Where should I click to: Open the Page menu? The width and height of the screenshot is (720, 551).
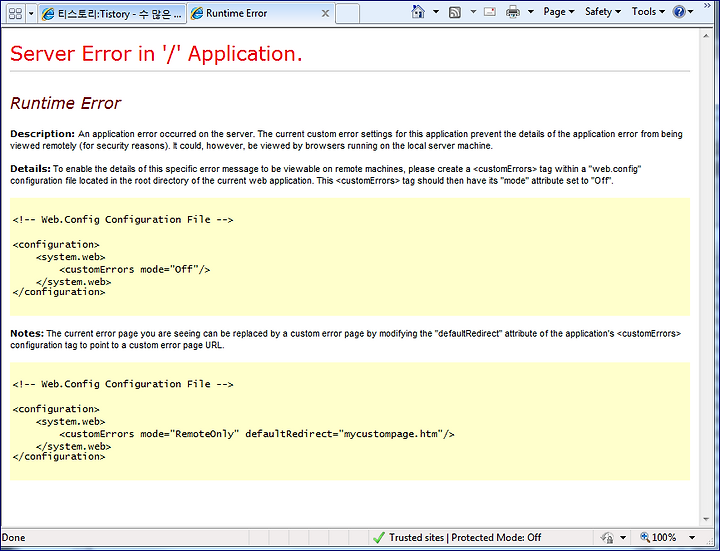click(x=559, y=12)
